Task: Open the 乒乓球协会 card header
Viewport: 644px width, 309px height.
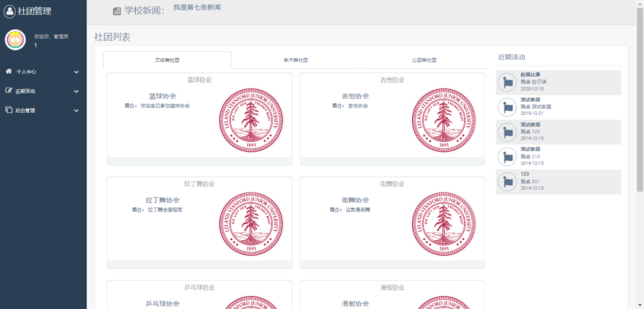Action: coord(200,288)
